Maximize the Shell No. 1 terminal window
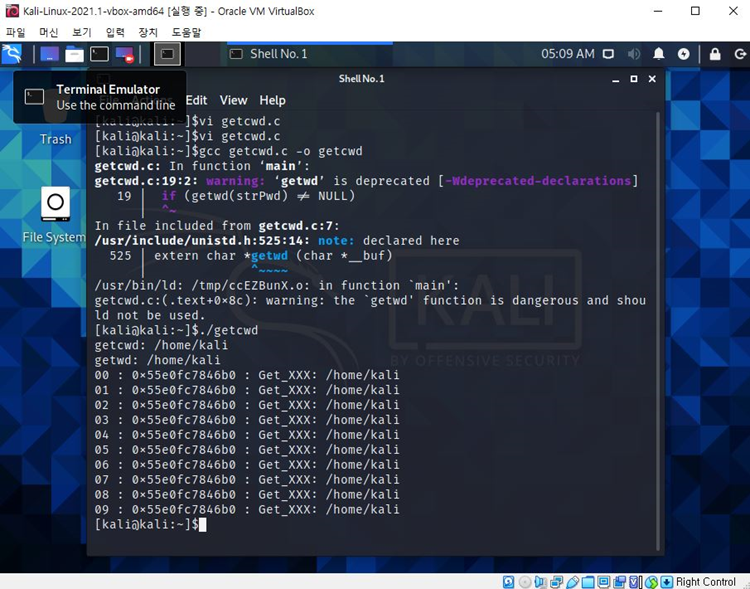750x589 pixels. coord(634,79)
